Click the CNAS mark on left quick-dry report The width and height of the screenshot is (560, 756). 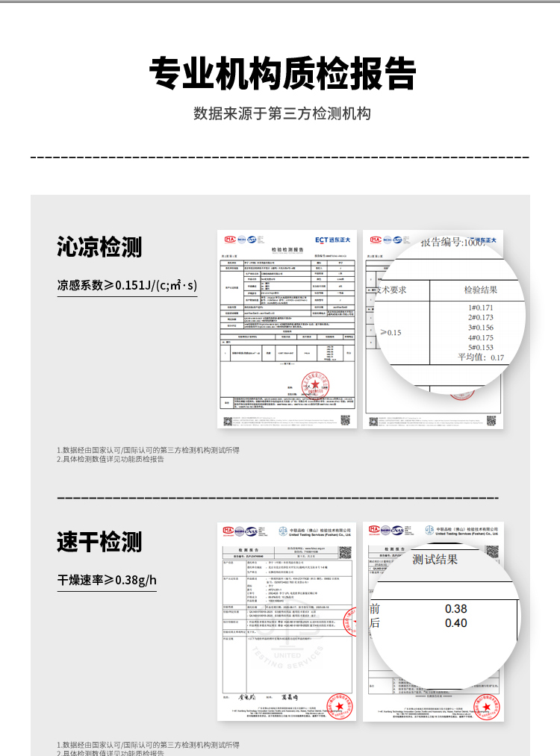[251, 531]
